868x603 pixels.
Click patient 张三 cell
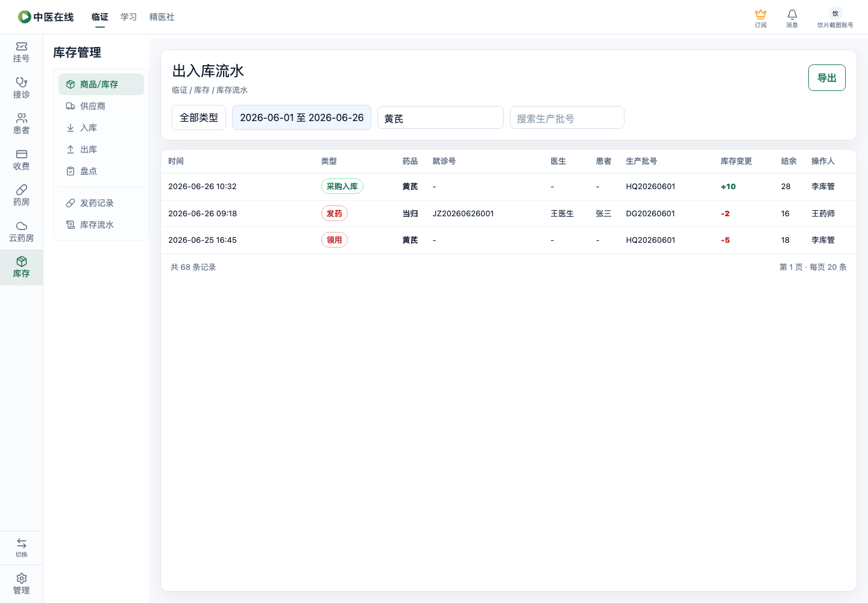604,214
